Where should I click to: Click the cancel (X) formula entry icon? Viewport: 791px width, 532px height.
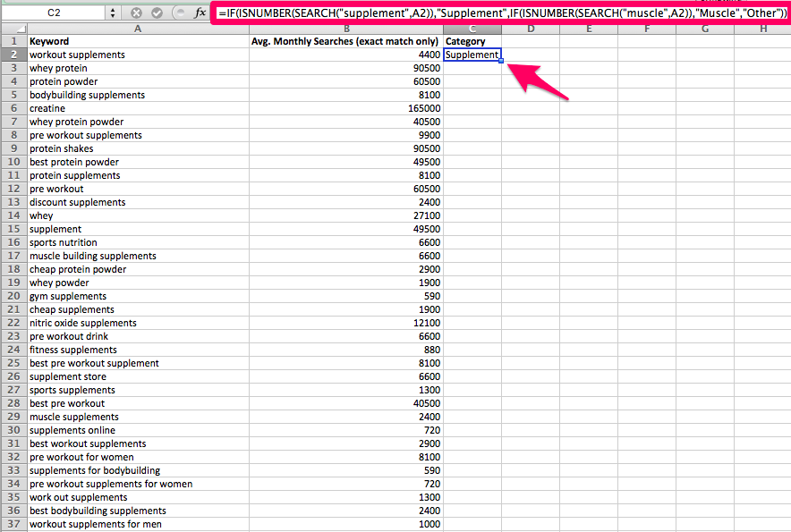tap(137, 13)
